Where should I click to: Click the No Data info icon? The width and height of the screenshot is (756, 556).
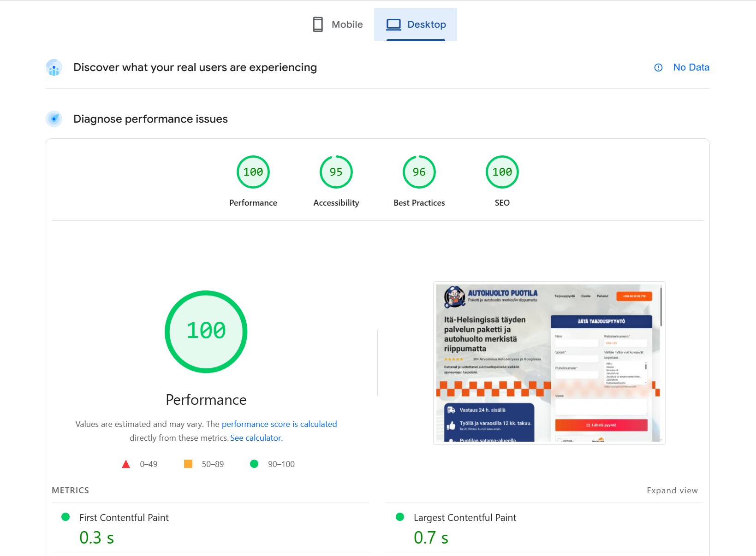(658, 68)
